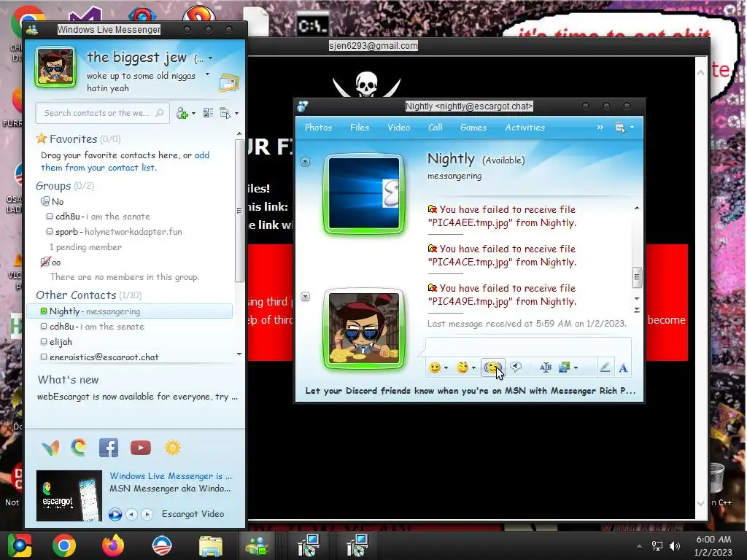Viewport: 747px width, 560px height.
Task: Open Google Chrome from the taskbar
Action: coord(64,545)
